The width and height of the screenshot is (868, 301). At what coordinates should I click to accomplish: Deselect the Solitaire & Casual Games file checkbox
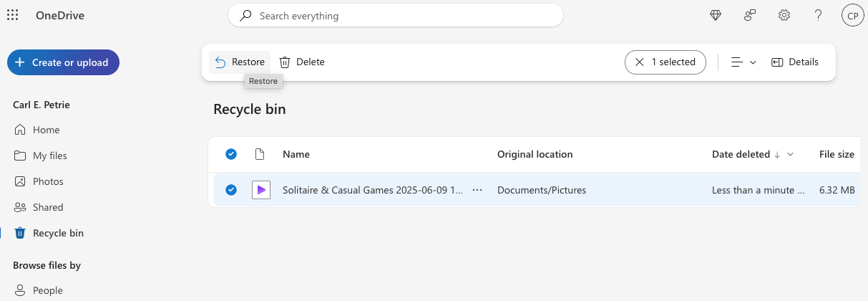coord(231,190)
